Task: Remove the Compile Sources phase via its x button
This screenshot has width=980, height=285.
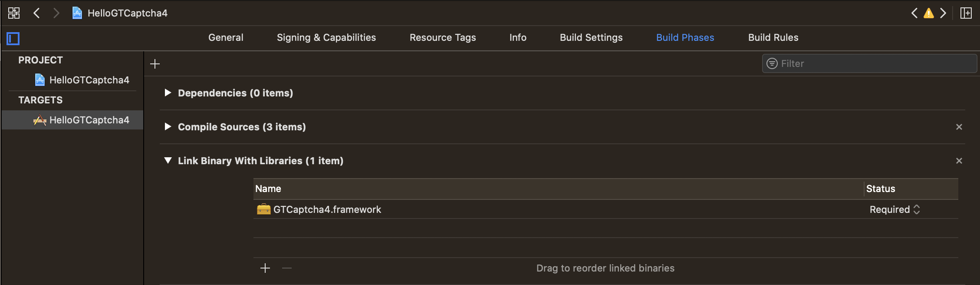Action: [x=959, y=127]
